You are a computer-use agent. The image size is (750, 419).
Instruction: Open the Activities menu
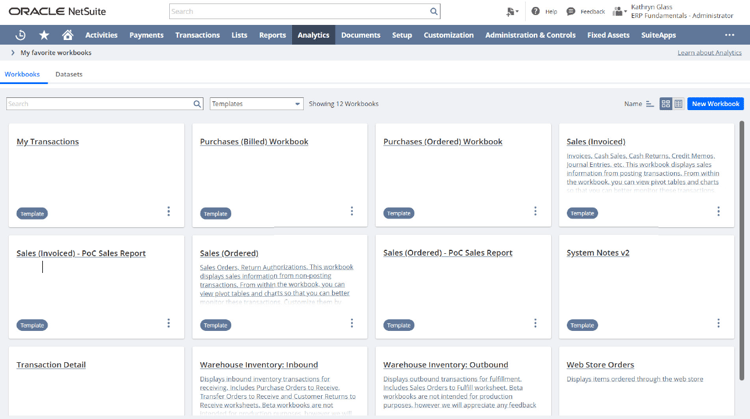coord(101,35)
